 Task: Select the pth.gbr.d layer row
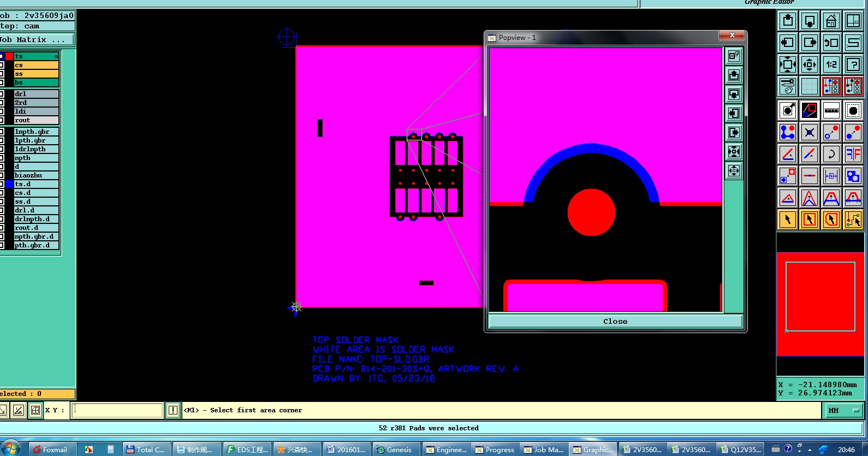(36, 245)
